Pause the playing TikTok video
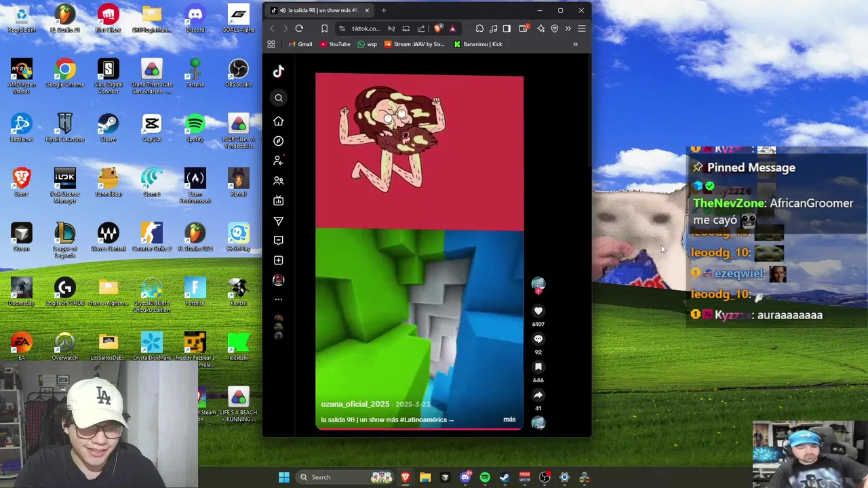 coord(419,251)
